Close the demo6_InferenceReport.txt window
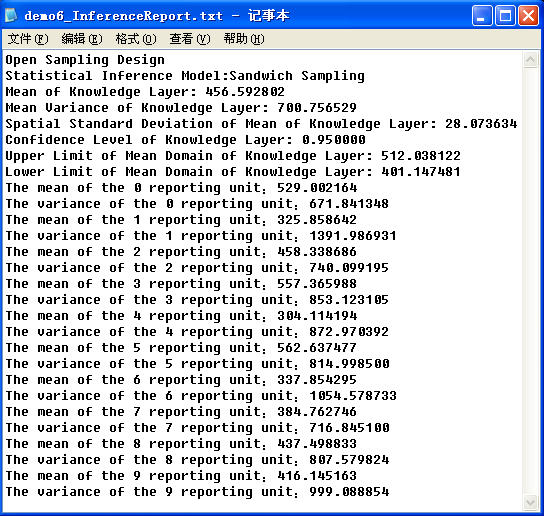 (528, 16)
